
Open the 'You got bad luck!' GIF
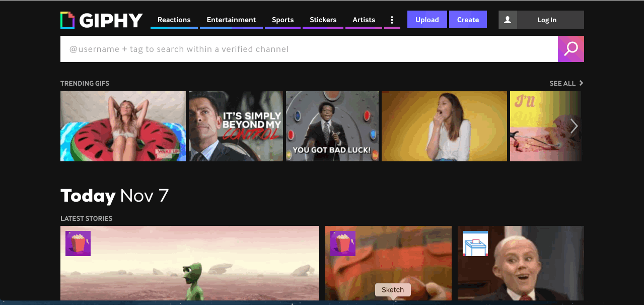(332, 126)
